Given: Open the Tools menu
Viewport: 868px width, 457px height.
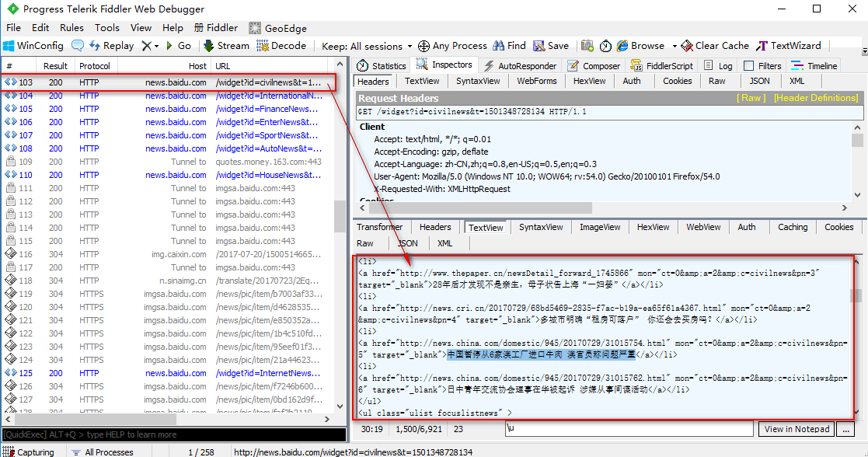Looking at the screenshot, I should (106, 28).
